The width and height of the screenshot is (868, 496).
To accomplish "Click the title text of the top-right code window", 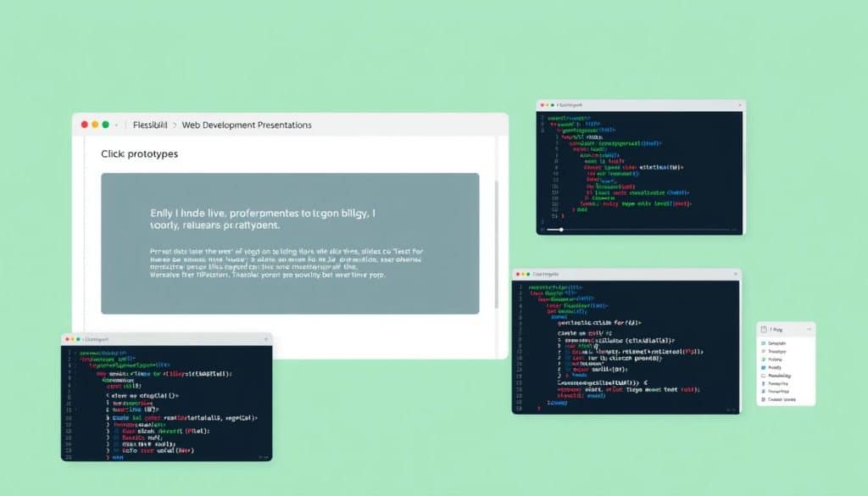I will coord(570,104).
